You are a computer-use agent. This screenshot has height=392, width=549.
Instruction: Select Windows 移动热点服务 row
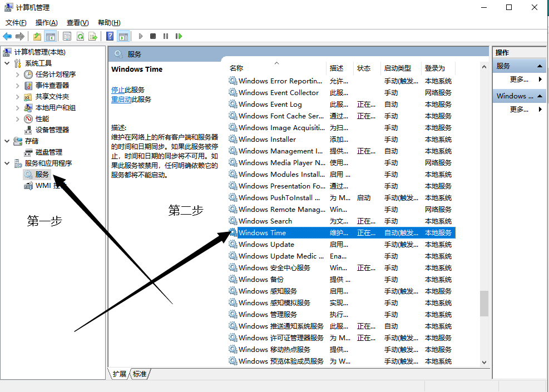point(342,349)
